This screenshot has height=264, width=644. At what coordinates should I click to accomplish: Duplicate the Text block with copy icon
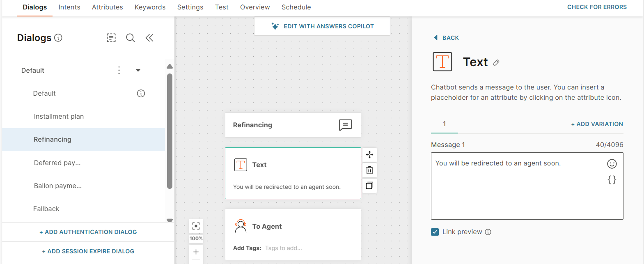(x=370, y=186)
